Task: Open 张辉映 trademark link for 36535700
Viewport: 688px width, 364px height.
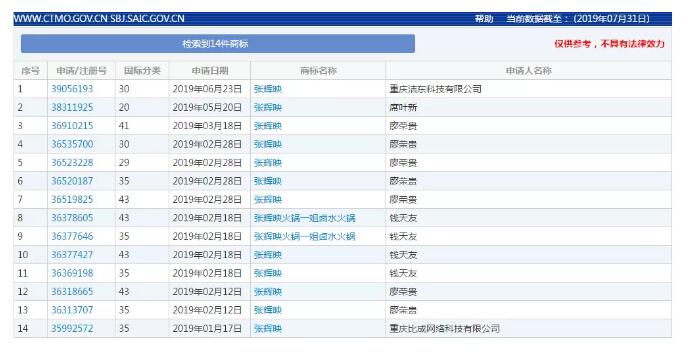Action: pos(268,144)
